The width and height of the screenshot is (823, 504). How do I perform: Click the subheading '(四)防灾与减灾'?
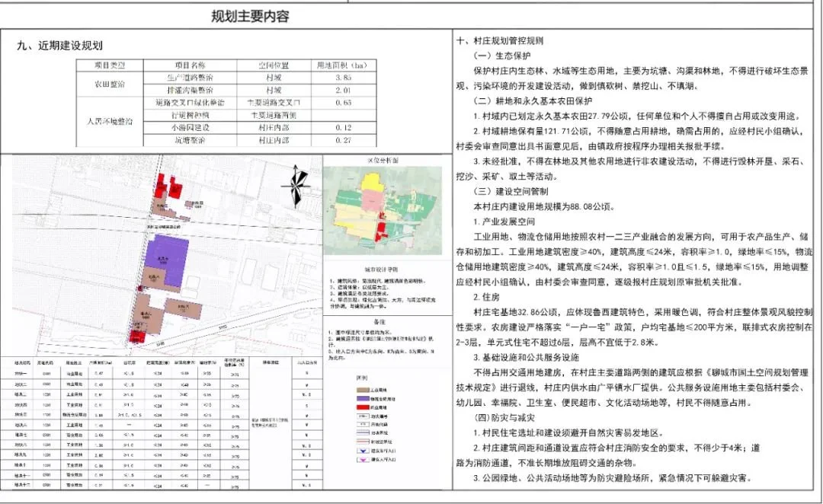click(x=504, y=418)
